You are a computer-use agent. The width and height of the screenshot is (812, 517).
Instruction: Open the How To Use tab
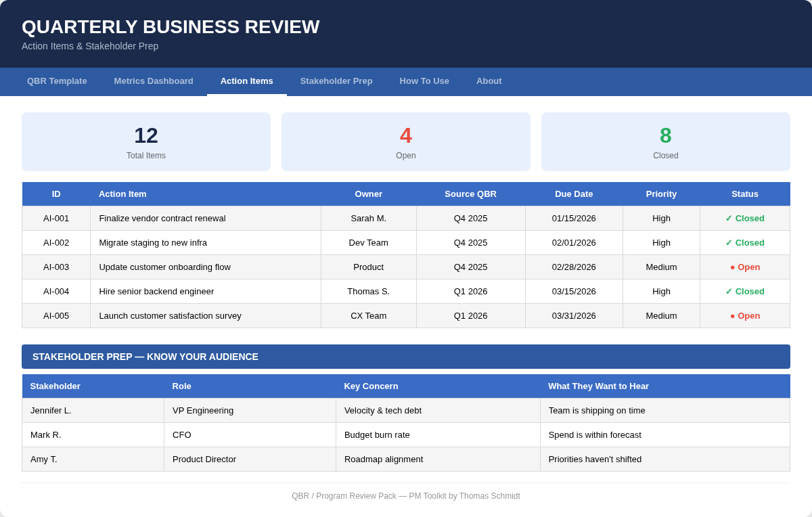(424, 81)
